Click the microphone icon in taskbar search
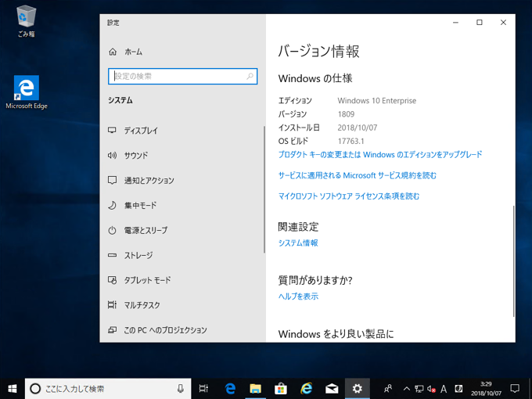The width and height of the screenshot is (532, 399). (x=181, y=389)
